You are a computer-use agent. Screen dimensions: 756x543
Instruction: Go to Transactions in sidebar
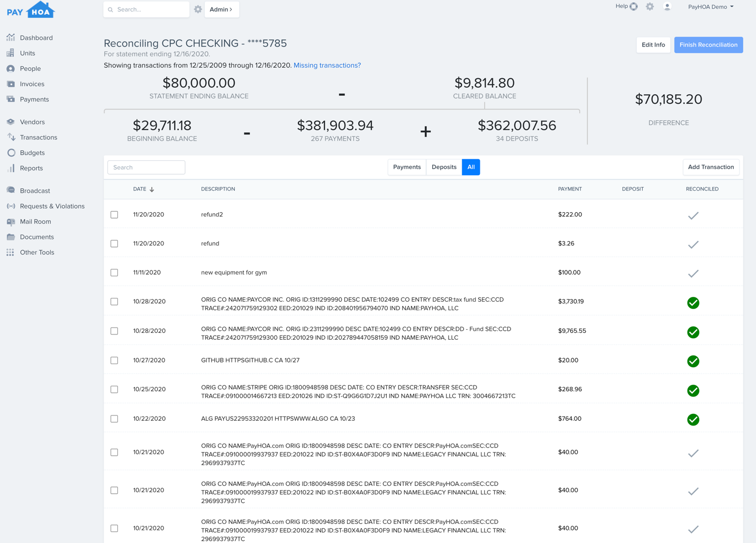(x=38, y=137)
